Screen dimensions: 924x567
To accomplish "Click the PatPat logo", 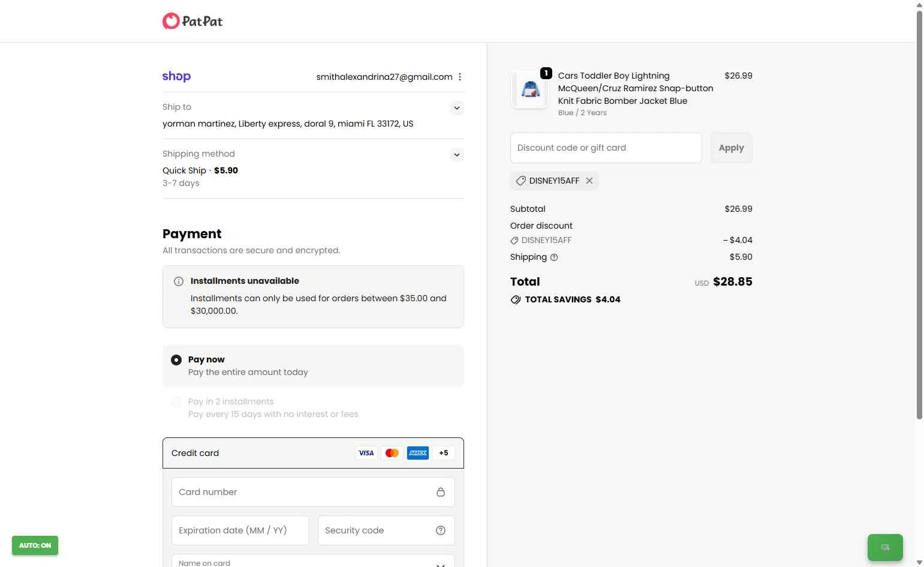I will 192,21.
